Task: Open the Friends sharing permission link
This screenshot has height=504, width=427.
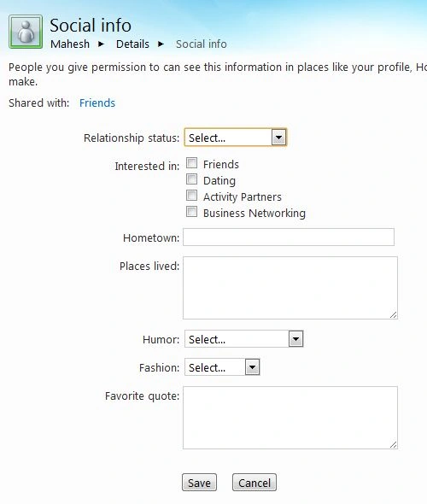Action: click(97, 103)
